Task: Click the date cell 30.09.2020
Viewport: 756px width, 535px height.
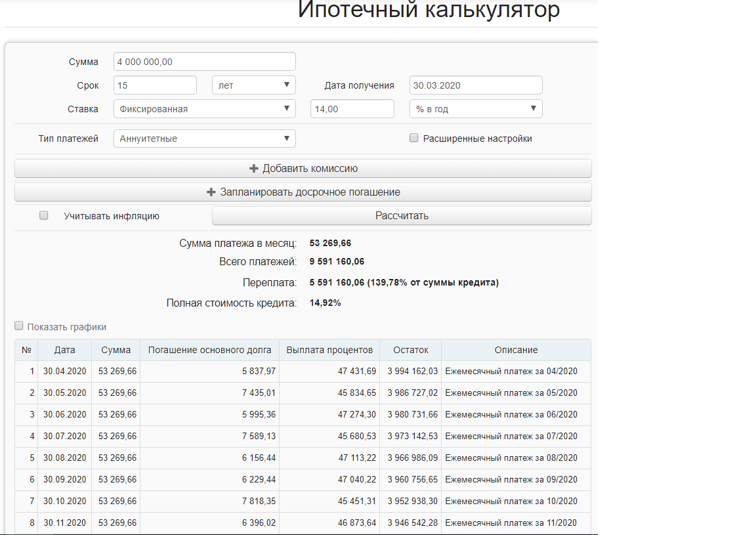Action: 64,479
